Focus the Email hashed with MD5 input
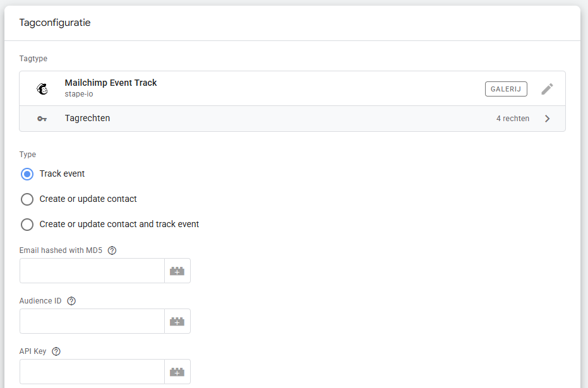The height and width of the screenshot is (388, 588). click(92, 271)
